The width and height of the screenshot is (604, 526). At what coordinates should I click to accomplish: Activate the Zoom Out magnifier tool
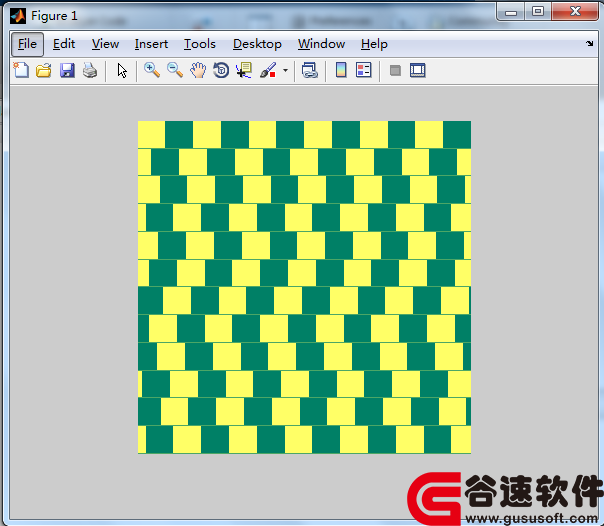click(175, 70)
